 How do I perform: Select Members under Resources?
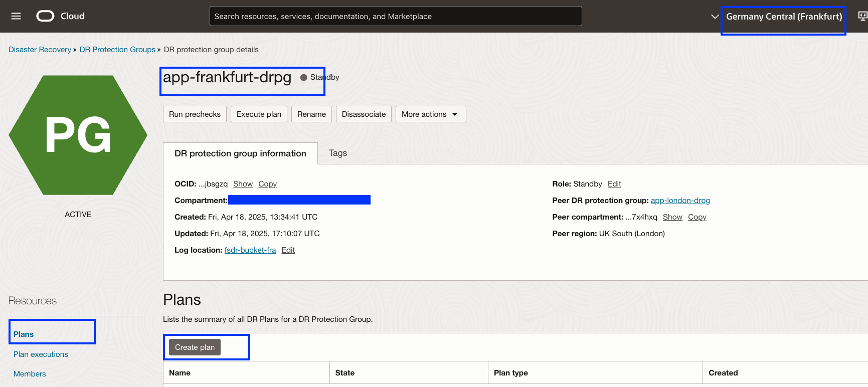point(30,374)
